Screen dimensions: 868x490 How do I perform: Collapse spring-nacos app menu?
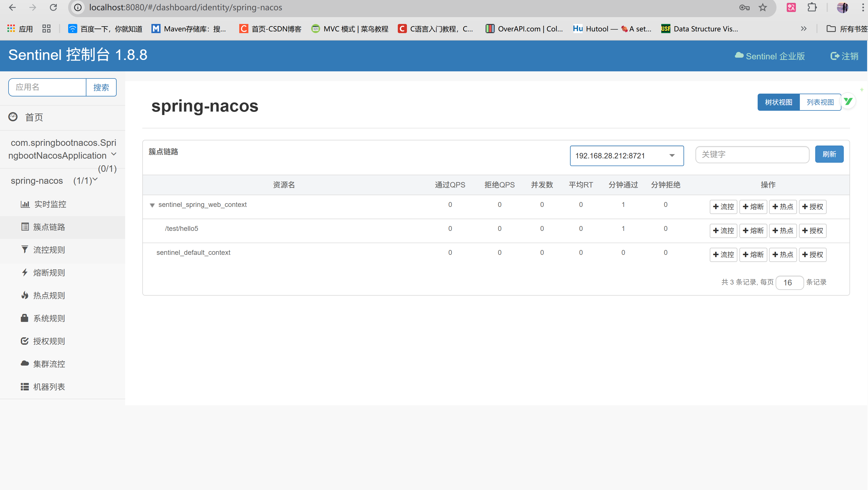click(95, 180)
